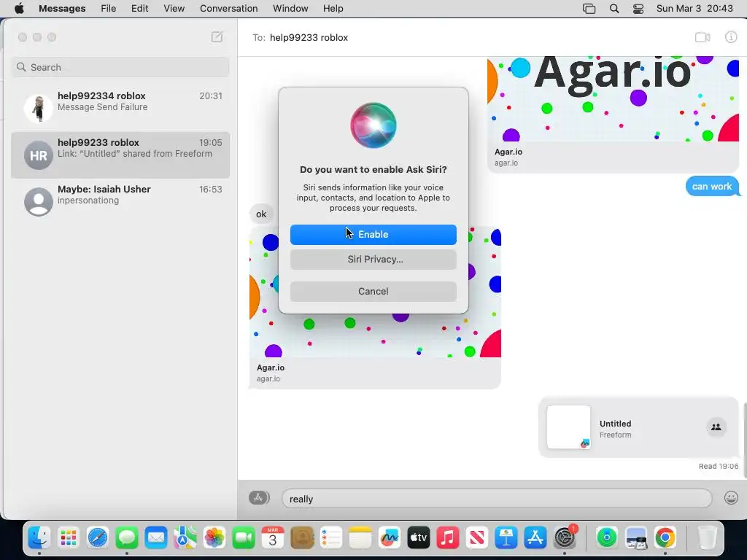Click the Siri Privacy… button

373,260
